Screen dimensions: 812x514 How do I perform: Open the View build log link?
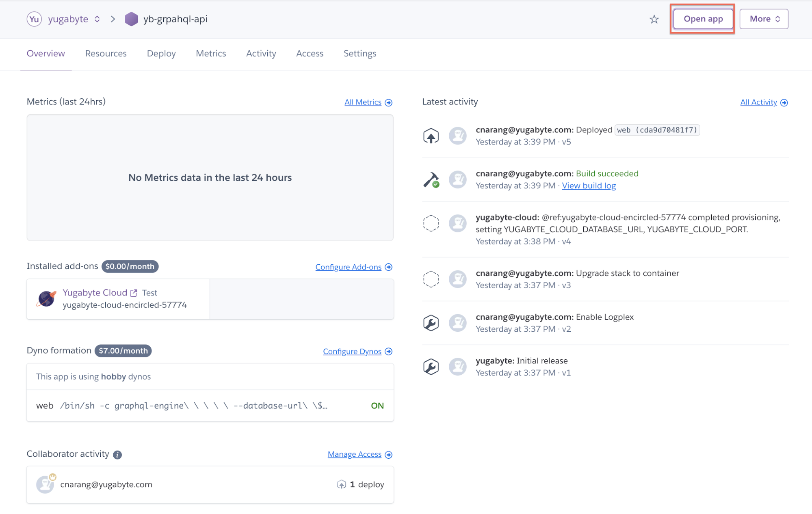click(x=589, y=186)
